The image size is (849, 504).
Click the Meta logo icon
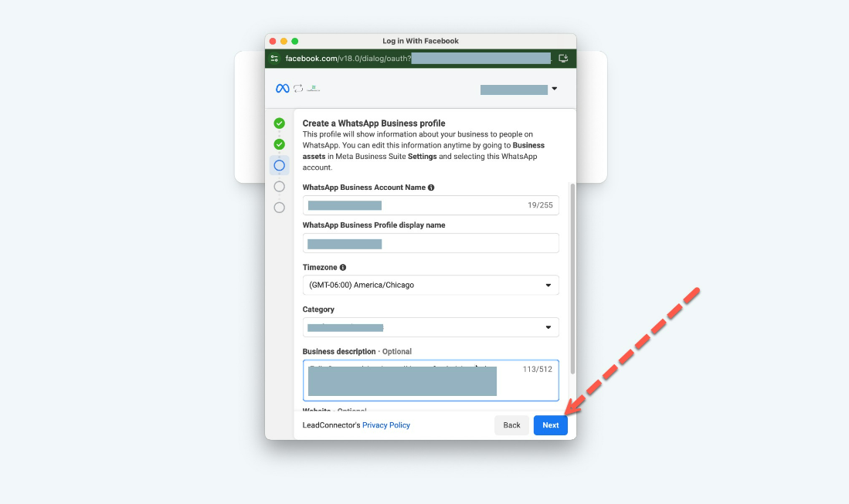[x=283, y=89]
